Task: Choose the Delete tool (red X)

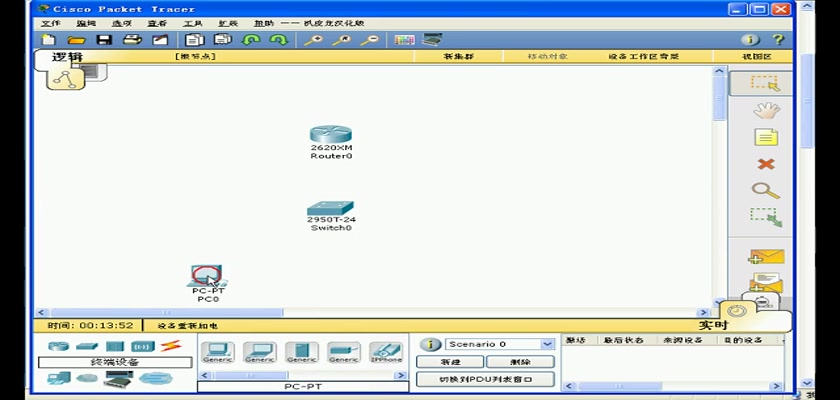Action: click(766, 164)
